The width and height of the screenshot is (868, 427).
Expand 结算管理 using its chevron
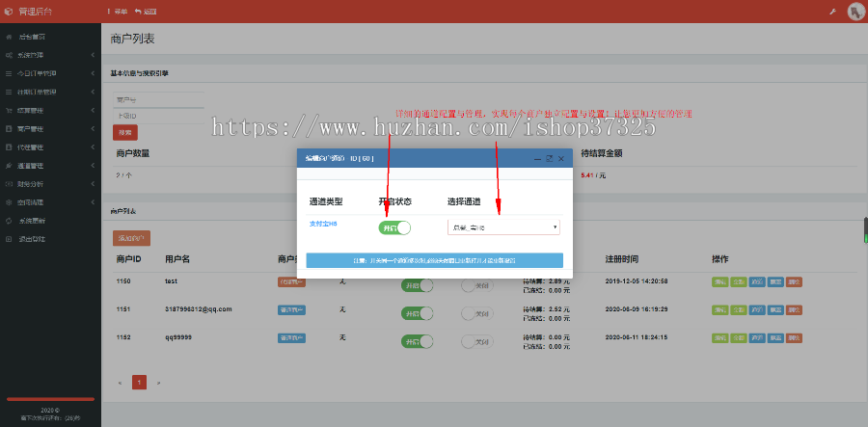click(x=93, y=111)
